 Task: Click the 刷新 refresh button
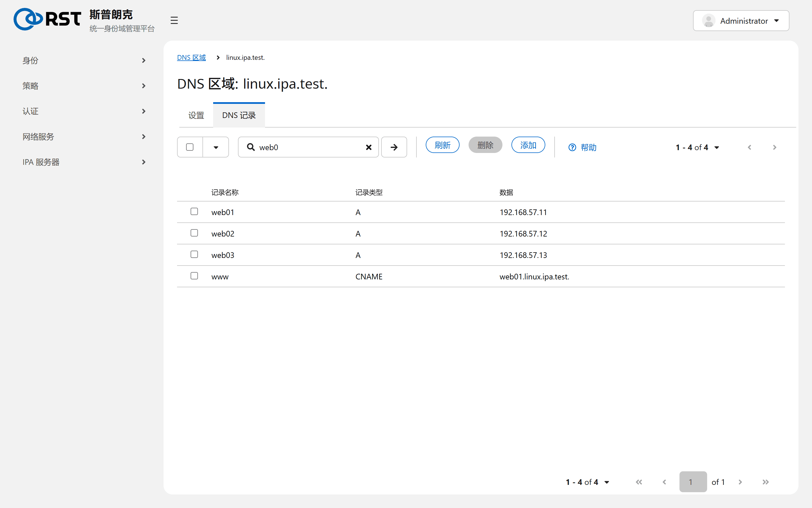click(x=442, y=145)
